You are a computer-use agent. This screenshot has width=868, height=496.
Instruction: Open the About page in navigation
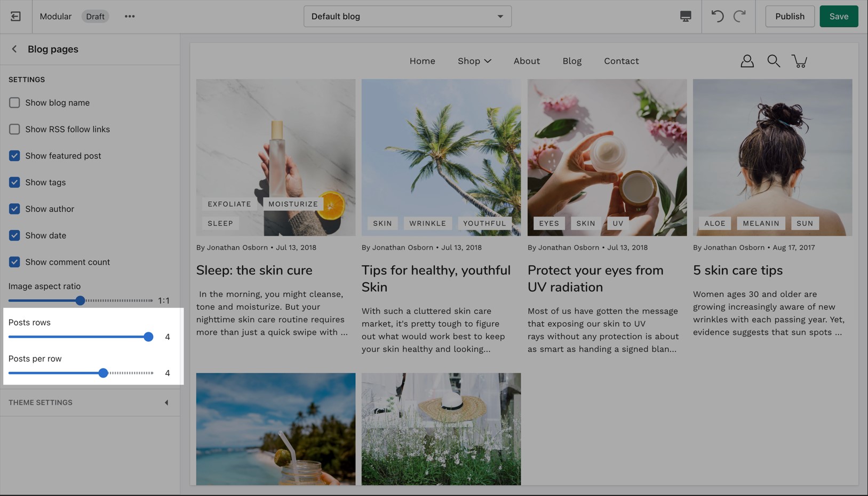[x=527, y=61]
